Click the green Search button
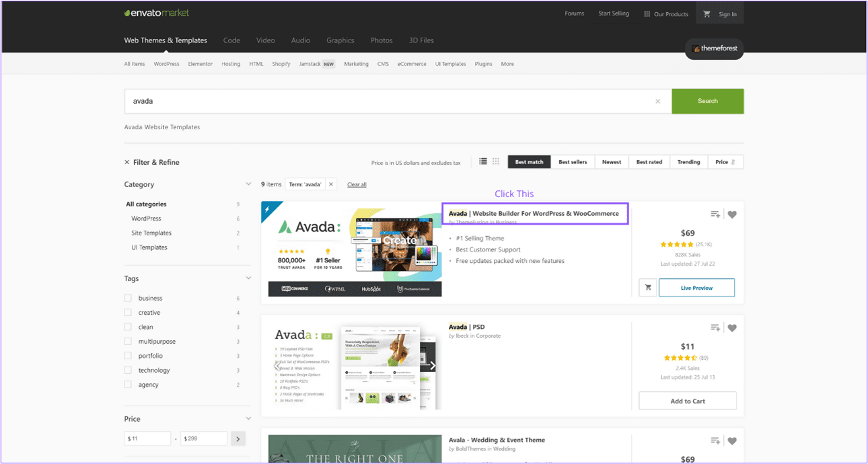 (708, 102)
